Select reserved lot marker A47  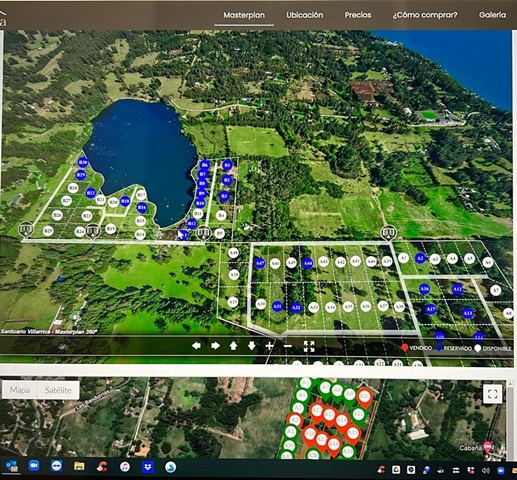(x=260, y=263)
